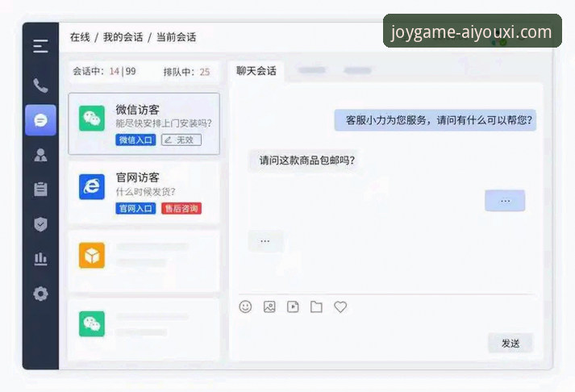Attach a file with the folder icon
The height and width of the screenshot is (392, 575).
coord(316,307)
